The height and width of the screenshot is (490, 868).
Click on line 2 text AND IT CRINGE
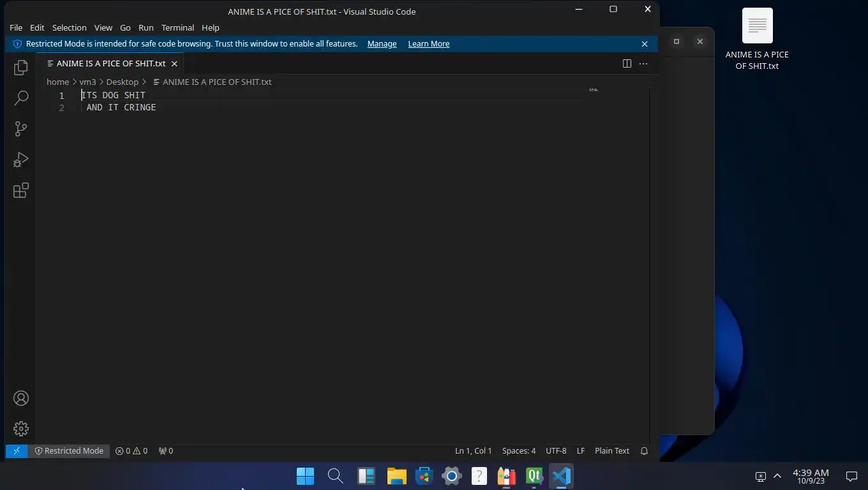point(121,107)
